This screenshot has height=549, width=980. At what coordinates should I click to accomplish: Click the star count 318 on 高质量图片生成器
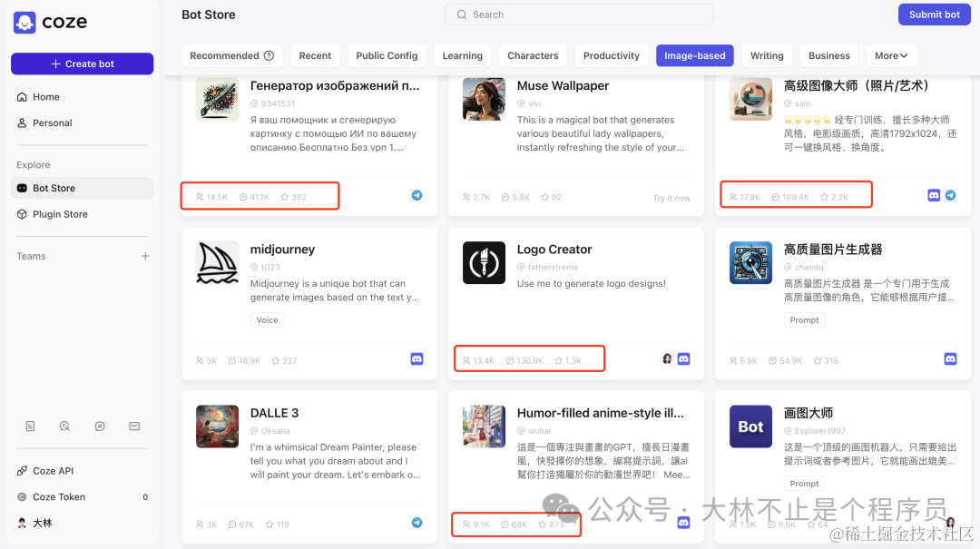(x=826, y=361)
